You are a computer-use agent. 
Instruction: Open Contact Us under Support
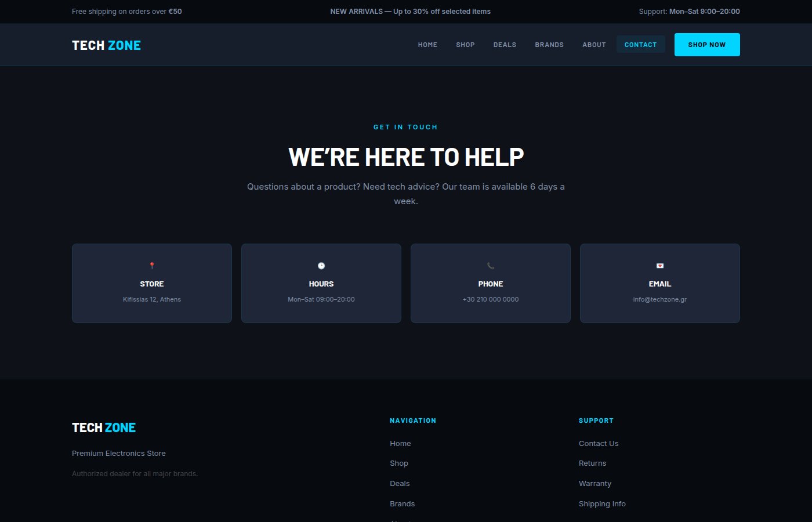click(599, 443)
